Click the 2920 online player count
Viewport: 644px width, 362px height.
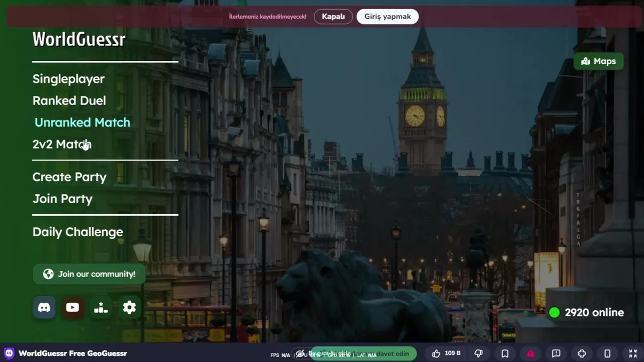pyautogui.click(x=586, y=313)
